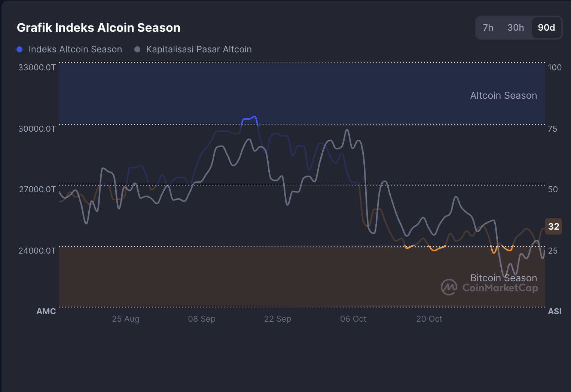The width and height of the screenshot is (571, 392).
Task: Click the CoinMarketCap logo icon
Action: click(449, 288)
